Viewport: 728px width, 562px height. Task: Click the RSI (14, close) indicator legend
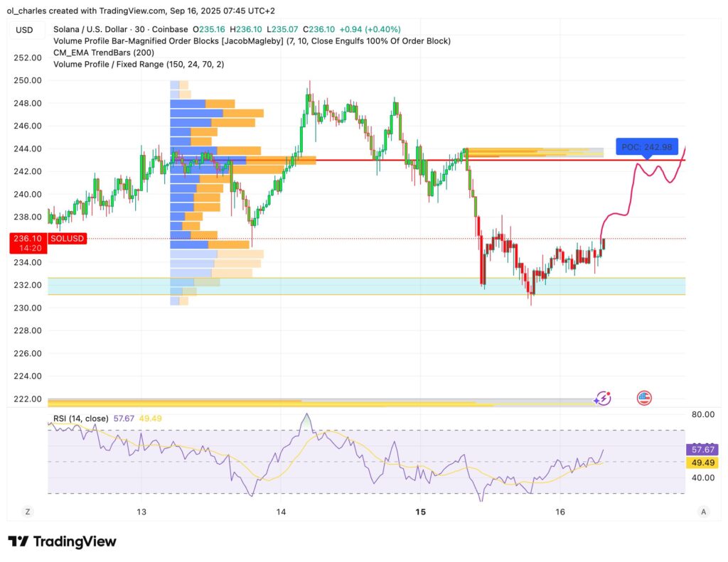[x=81, y=418]
